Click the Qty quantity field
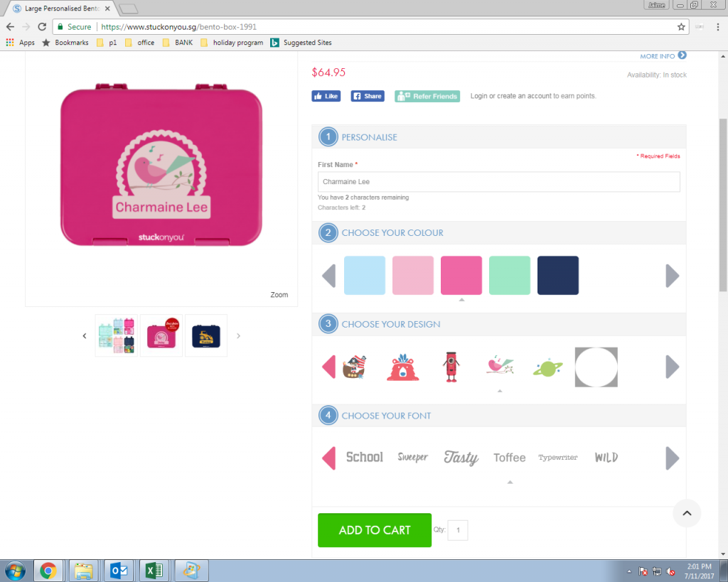 coord(458,530)
